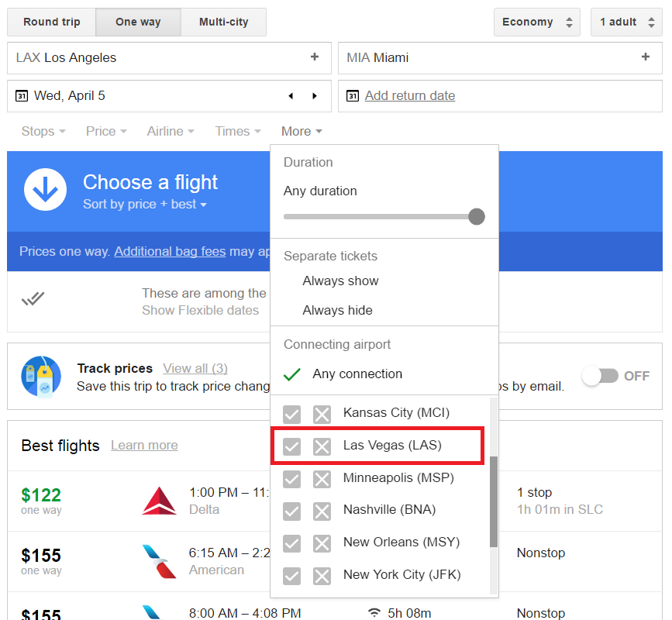Exclude New Orleans (MSY) with X box
Screen dimensions: 672x620
pyautogui.click(x=322, y=543)
